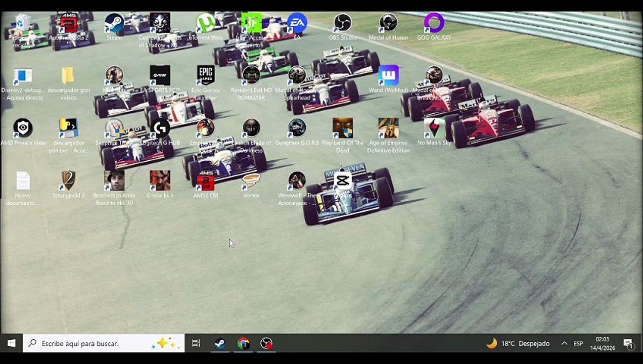Open the Papelera de reciclaje recycle bin
Screen dimensions: 643x364
pos(23,30)
